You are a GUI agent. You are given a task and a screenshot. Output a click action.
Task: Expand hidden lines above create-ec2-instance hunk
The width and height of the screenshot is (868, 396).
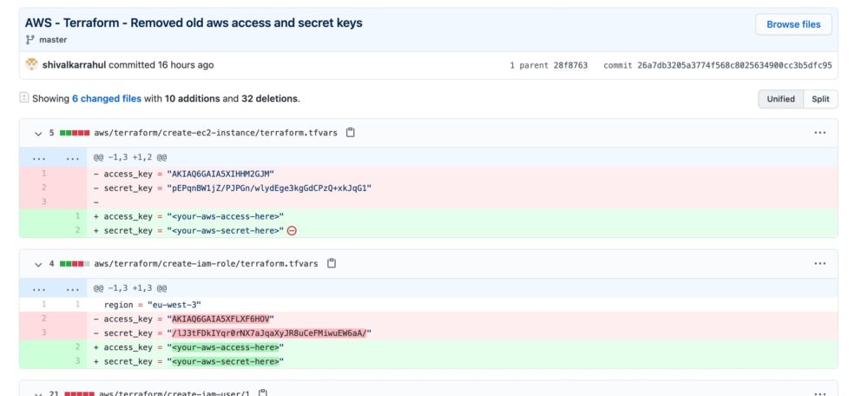click(53, 158)
